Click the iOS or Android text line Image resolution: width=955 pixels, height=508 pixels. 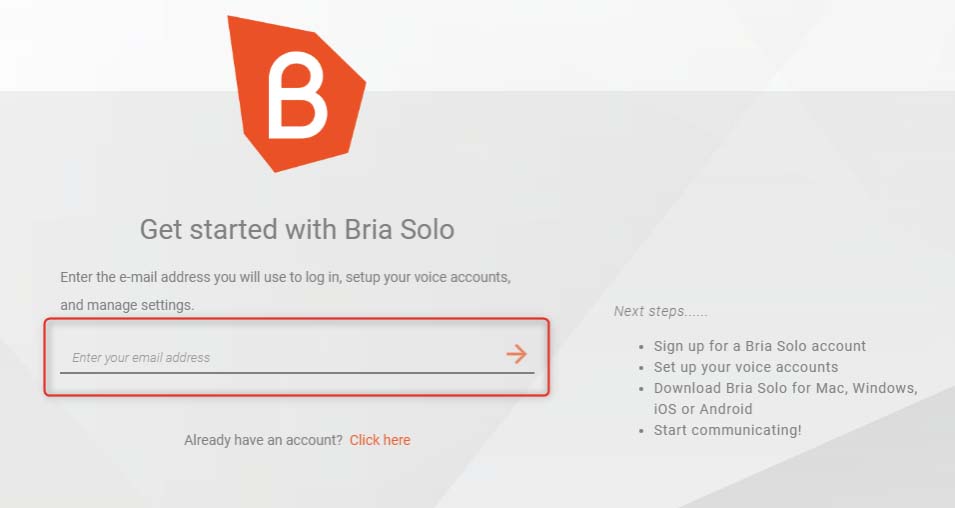coord(703,409)
